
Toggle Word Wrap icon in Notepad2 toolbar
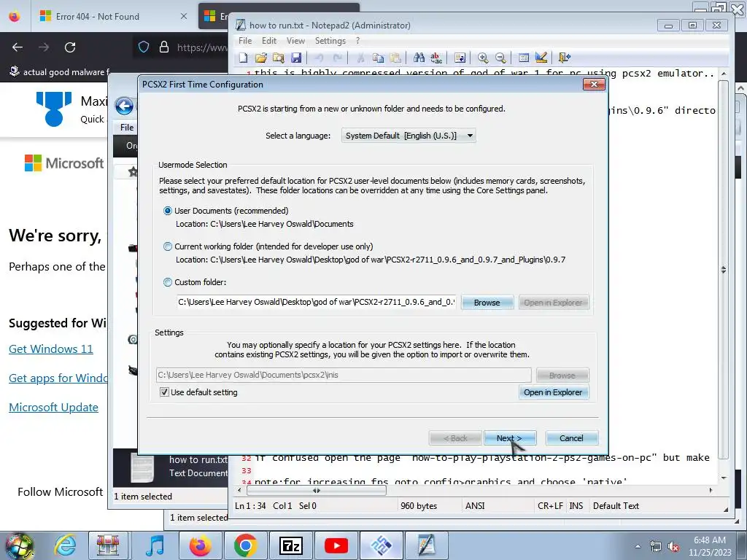[x=460, y=58]
